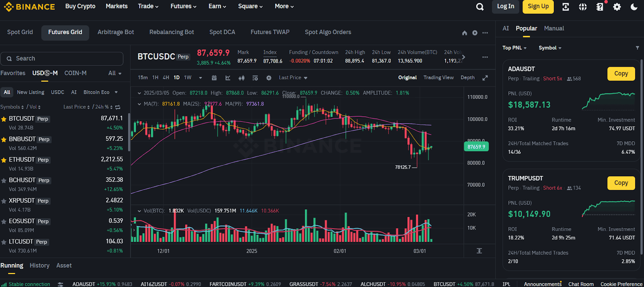Click the download app icon in the header
Viewport: 644px width, 287px height.
coord(566,7)
